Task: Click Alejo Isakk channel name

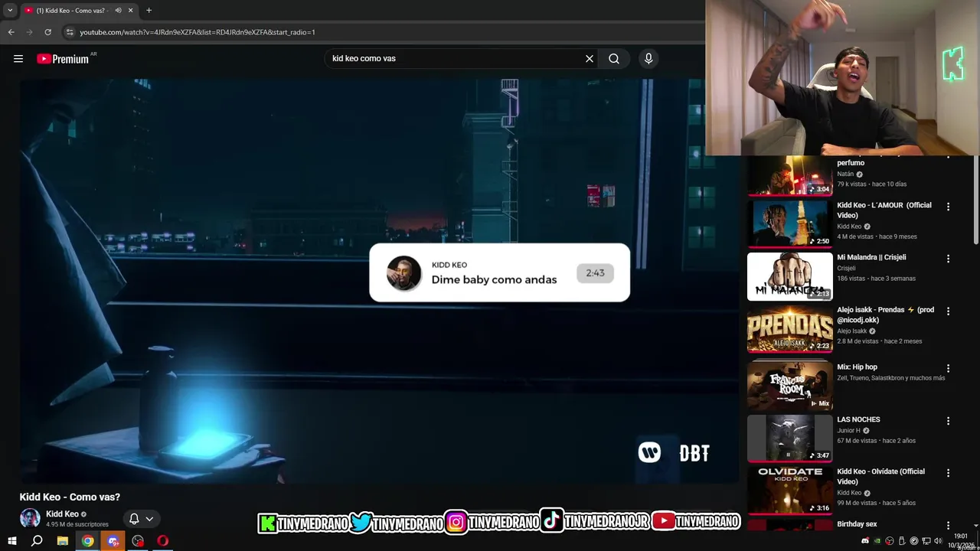Action: [x=851, y=331]
